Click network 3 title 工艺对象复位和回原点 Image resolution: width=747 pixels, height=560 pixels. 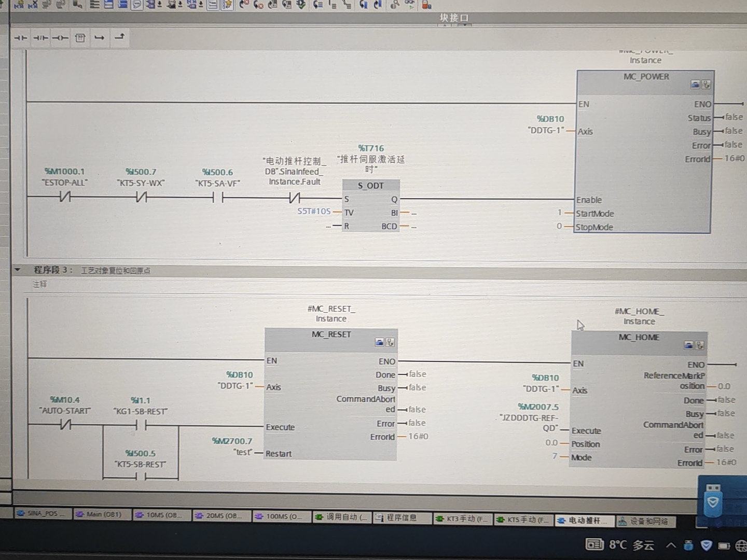coord(116,271)
